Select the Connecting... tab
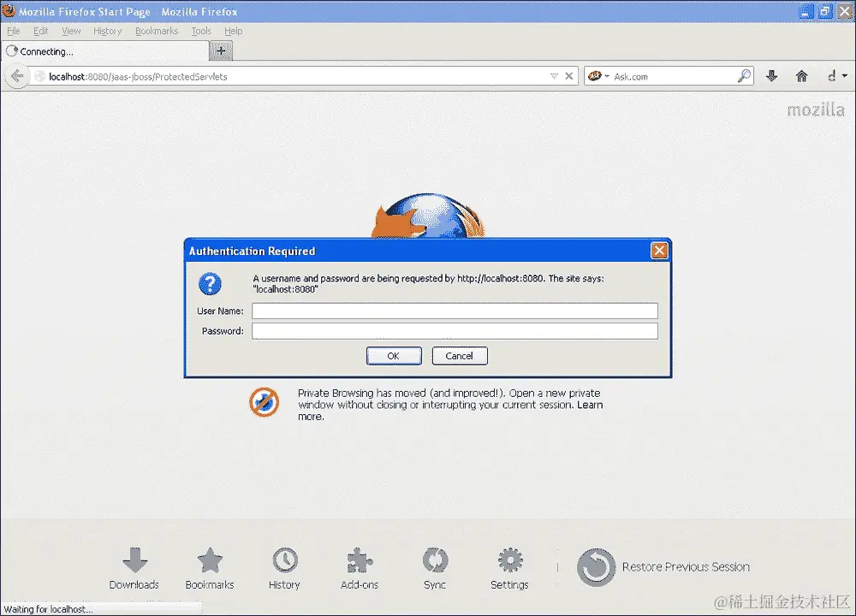The height and width of the screenshot is (616, 856). click(105, 51)
